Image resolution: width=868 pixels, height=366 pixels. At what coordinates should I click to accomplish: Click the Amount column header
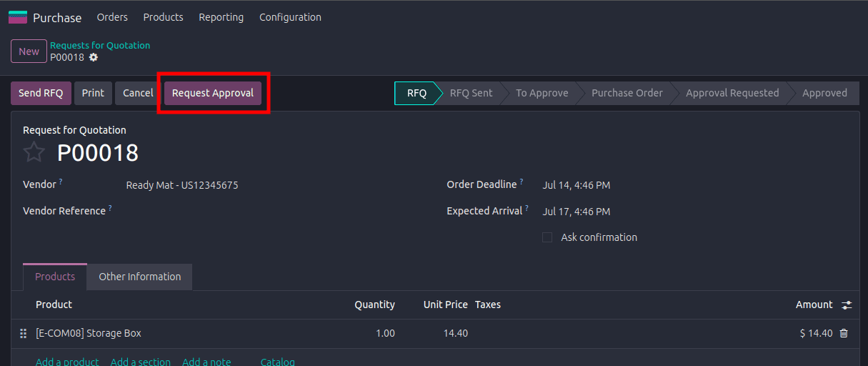(x=814, y=305)
